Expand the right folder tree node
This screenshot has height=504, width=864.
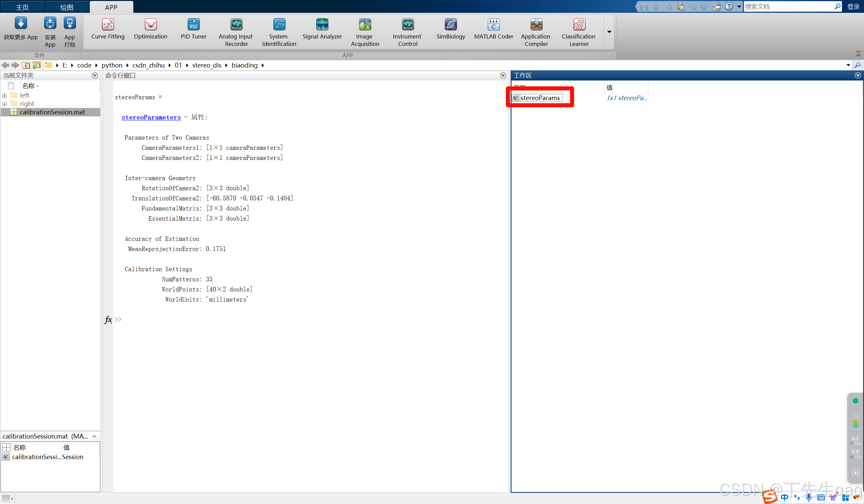point(4,104)
